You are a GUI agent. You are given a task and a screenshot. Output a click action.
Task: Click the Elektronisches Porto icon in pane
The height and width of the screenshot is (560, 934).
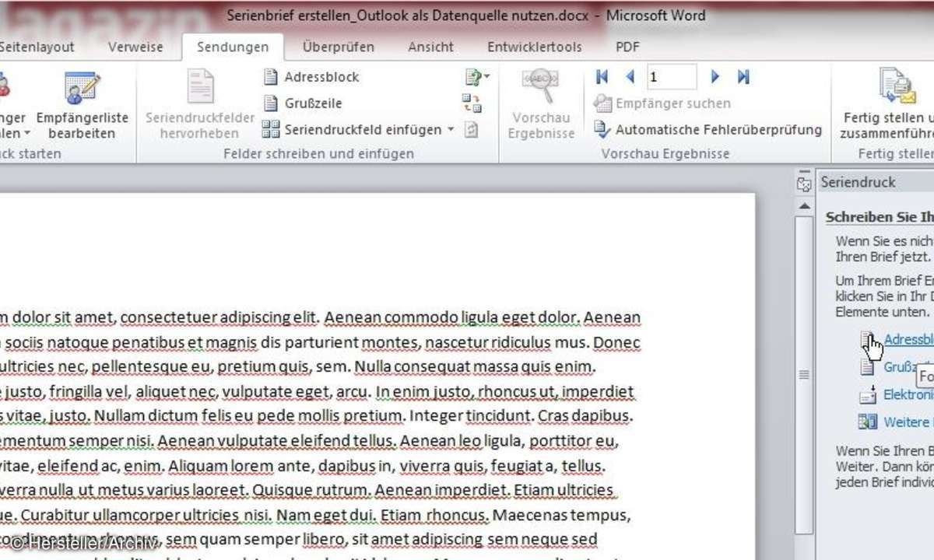pyautogui.click(x=867, y=395)
